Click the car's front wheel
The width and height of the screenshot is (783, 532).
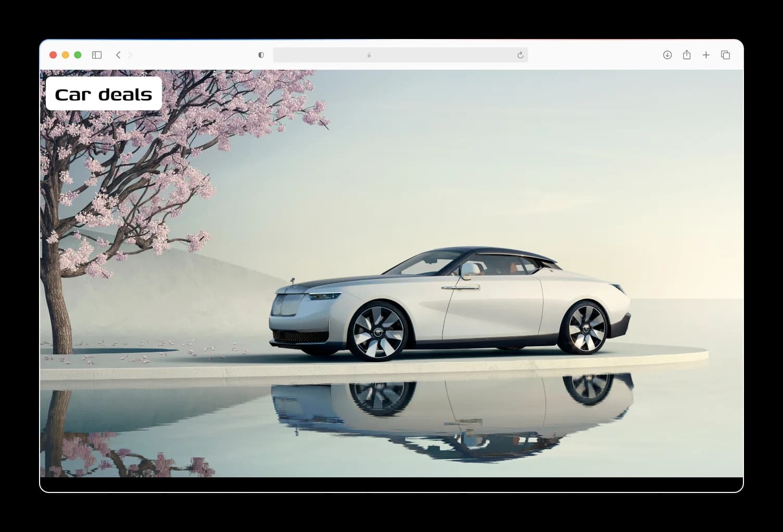tap(378, 332)
